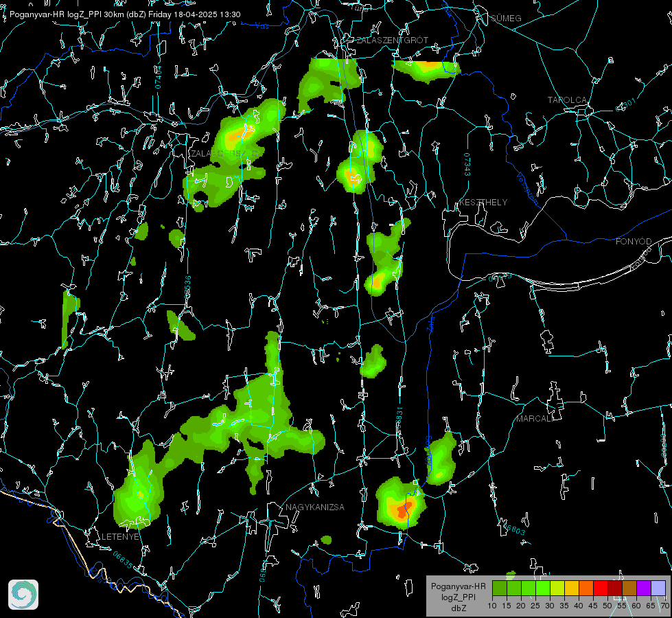Select the 55–60 dBZ brown swatch

point(629,588)
